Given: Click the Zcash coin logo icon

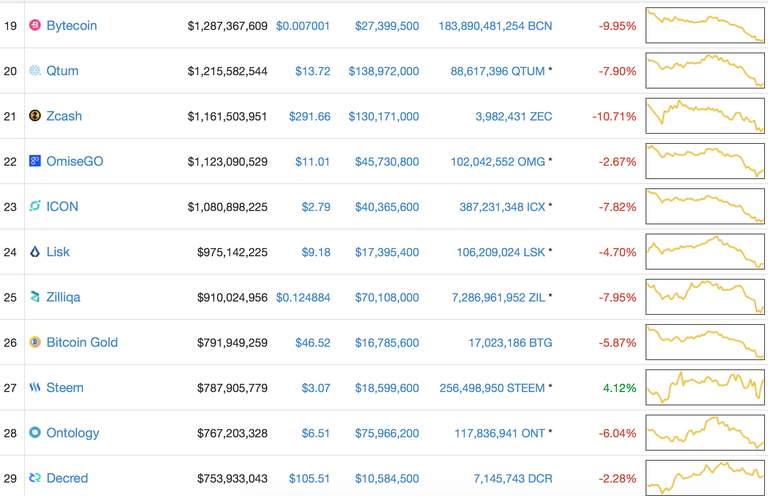Looking at the screenshot, I should pyautogui.click(x=35, y=116).
